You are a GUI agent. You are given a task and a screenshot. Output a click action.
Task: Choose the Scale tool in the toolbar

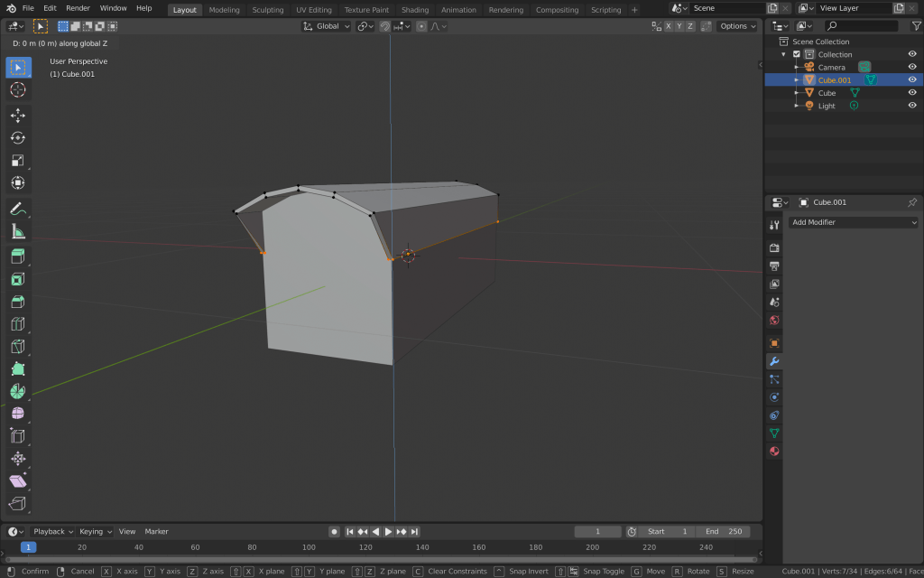18,161
